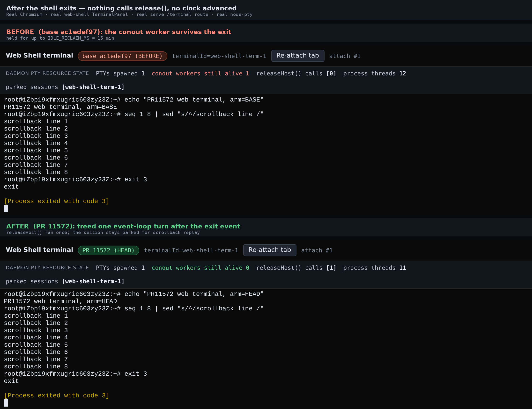
Task: Click process threads 11 stat
Action: 375,268
